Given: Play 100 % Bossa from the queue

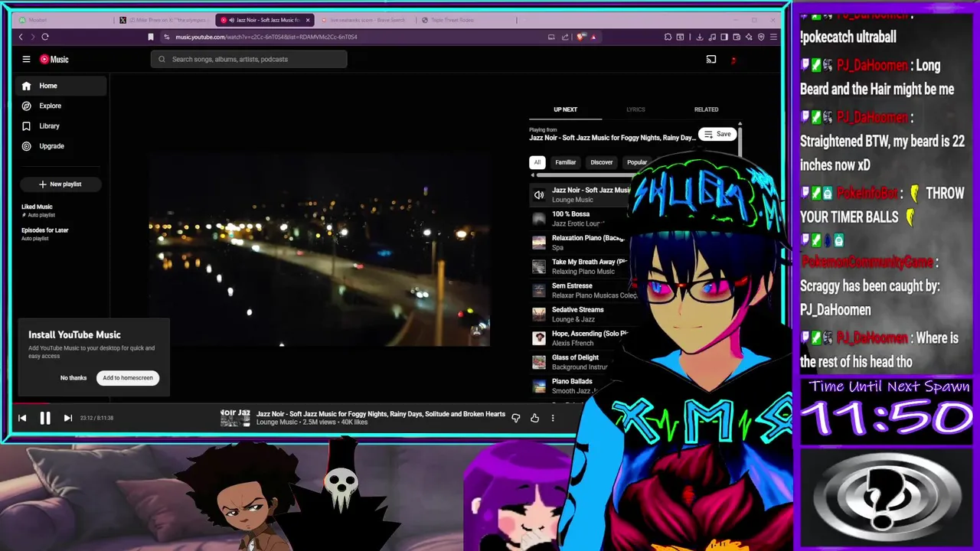Looking at the screenshot, I should pos(578,219).
